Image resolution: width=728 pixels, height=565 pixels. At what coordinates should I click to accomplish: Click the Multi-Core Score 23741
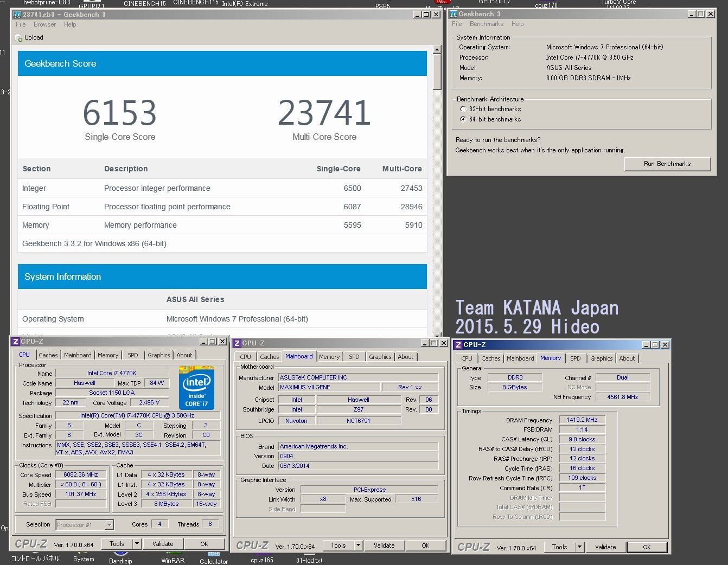point(324,113)
